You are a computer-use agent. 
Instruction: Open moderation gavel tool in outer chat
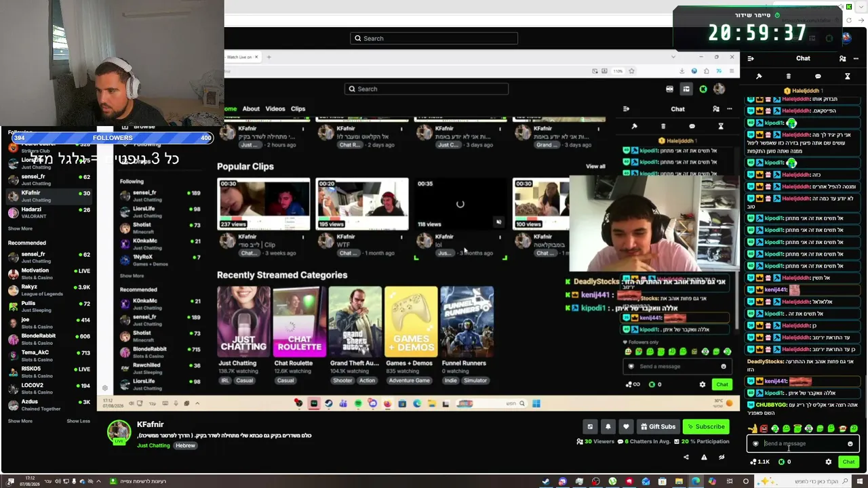click(x=759, y=77)
